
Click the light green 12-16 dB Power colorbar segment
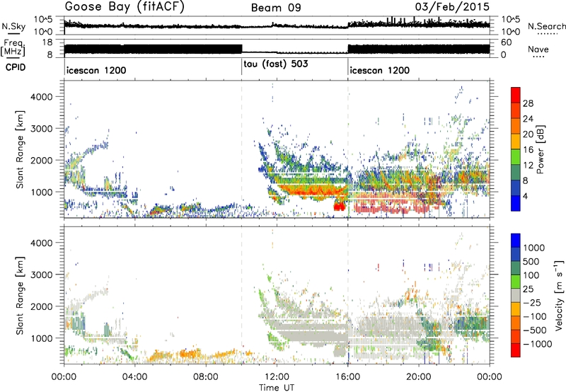coord(516,157)
